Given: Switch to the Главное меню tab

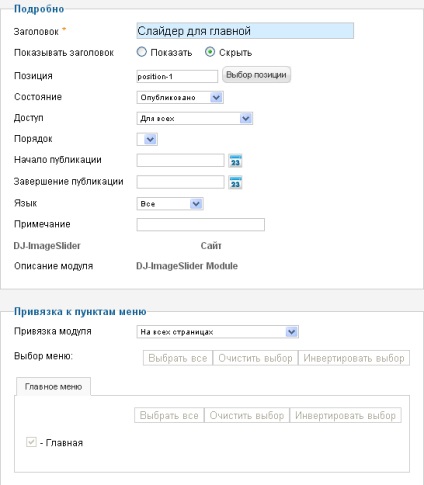Looking at the screenshot, I should click(53, 387).
